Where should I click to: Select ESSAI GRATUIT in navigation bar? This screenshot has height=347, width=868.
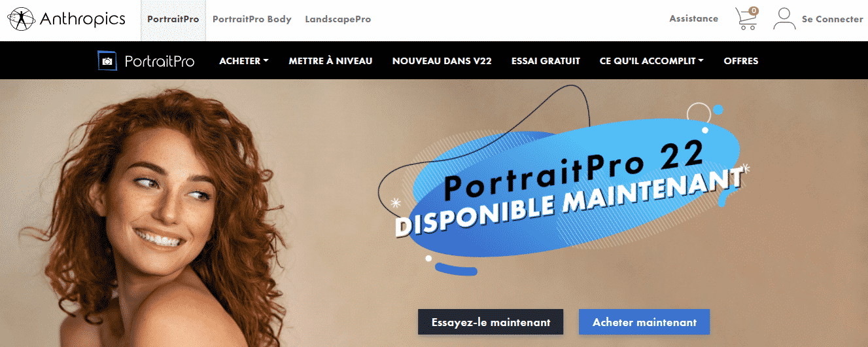546,61
